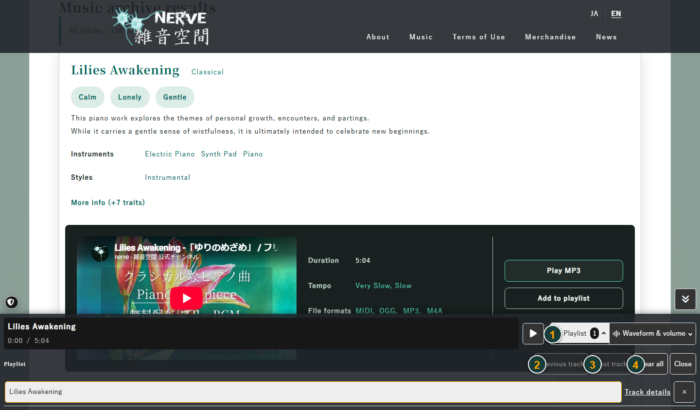Open the Very Slow tempo link
Screen dimensions: 700x410
373,286
